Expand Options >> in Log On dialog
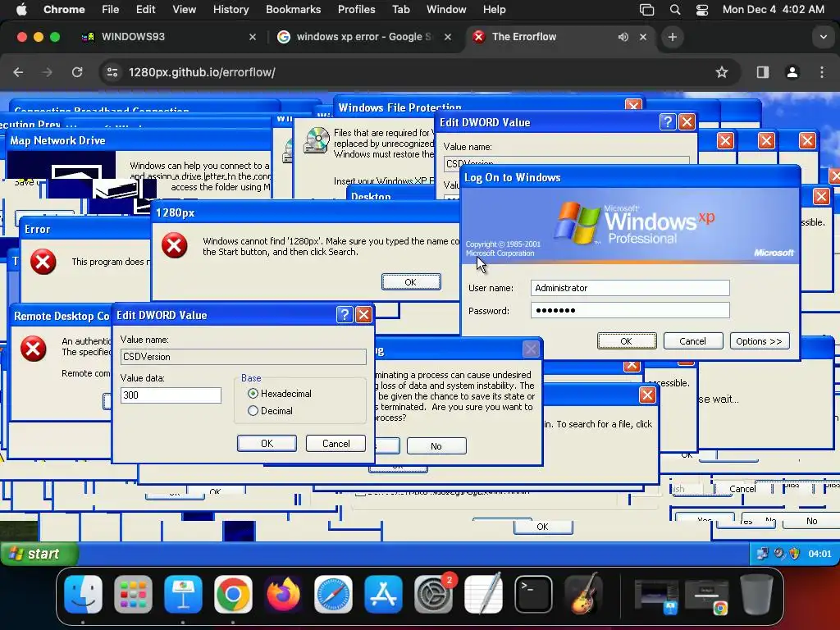 click(x=760, y=341)
